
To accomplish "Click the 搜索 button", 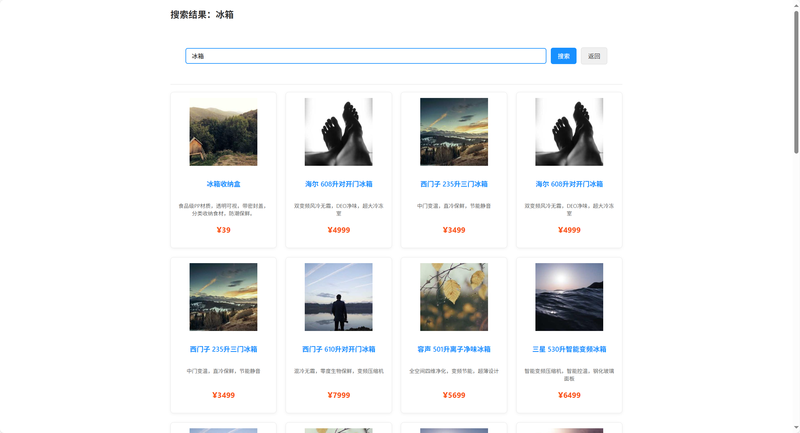I will coord(563,56).
